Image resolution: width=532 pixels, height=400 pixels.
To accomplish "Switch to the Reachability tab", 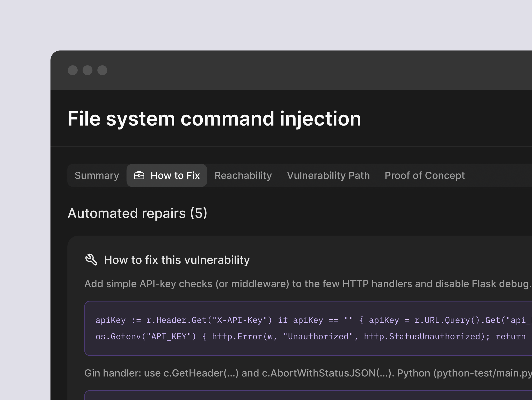I will [x=243, y=176].
